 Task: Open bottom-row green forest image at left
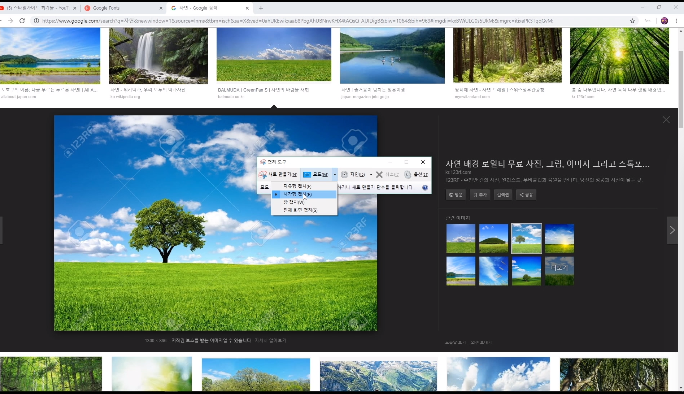tap(51, 374)
